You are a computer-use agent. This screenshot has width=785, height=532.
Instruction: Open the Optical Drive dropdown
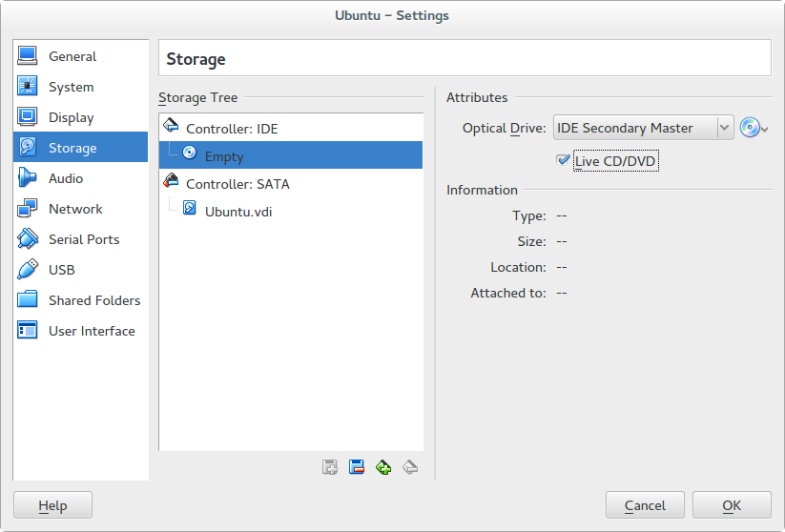[x=643, y=128]
